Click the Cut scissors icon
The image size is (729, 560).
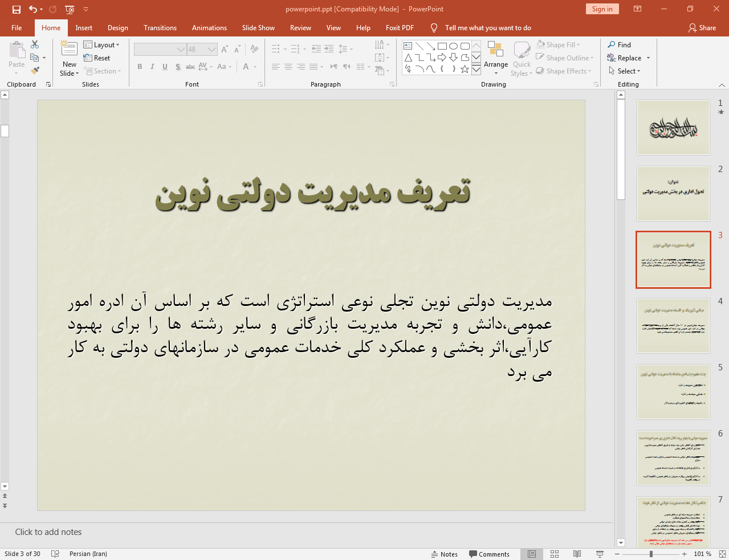35,44
